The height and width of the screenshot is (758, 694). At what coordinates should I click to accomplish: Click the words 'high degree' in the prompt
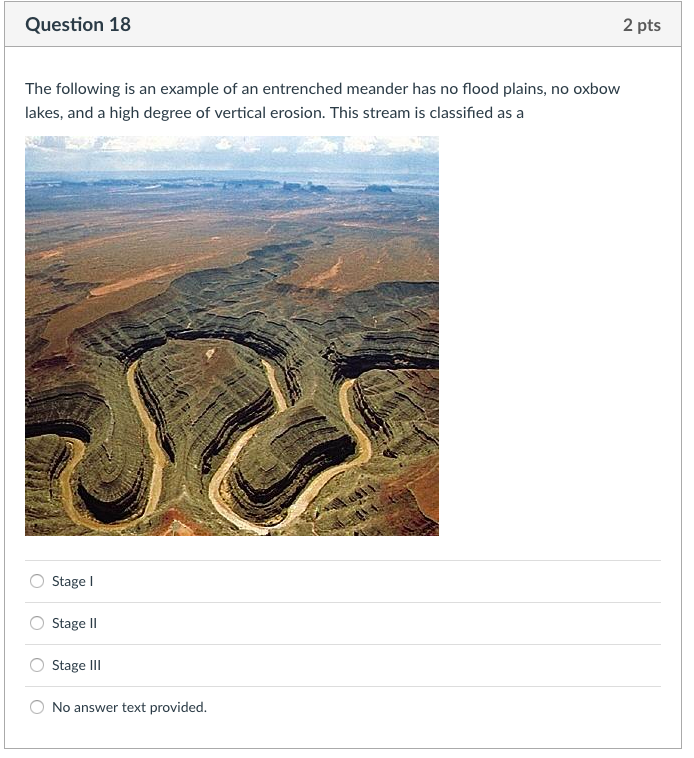pos(118,112)
